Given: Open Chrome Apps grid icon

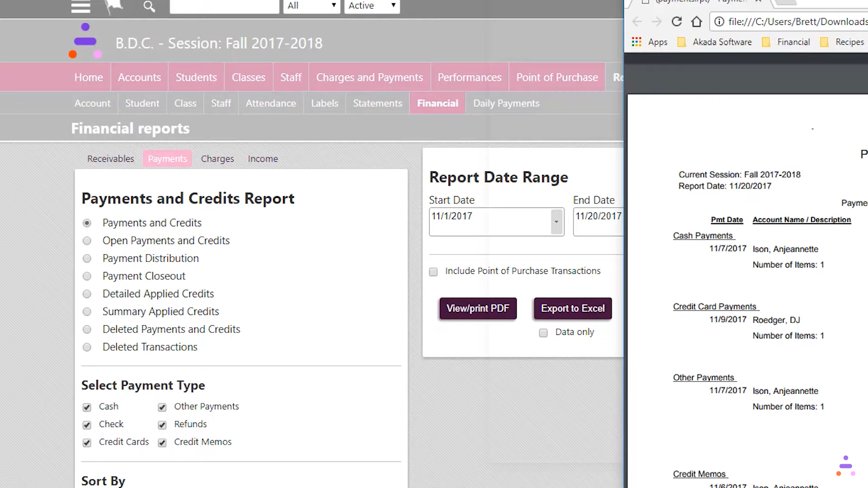Looking at the screenshot, I should click(637, 42).
